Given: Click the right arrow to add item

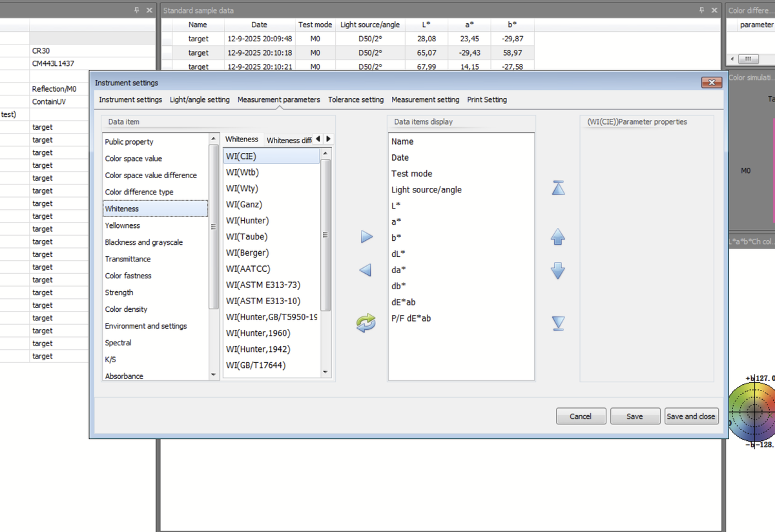Looking at the screenshot, I should coord(366,237).
